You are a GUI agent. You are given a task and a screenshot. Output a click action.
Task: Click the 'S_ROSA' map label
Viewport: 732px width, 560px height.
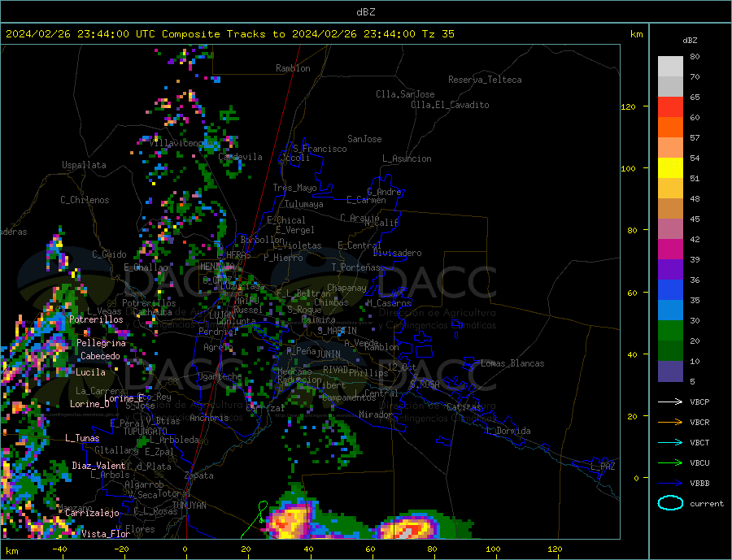425,384
